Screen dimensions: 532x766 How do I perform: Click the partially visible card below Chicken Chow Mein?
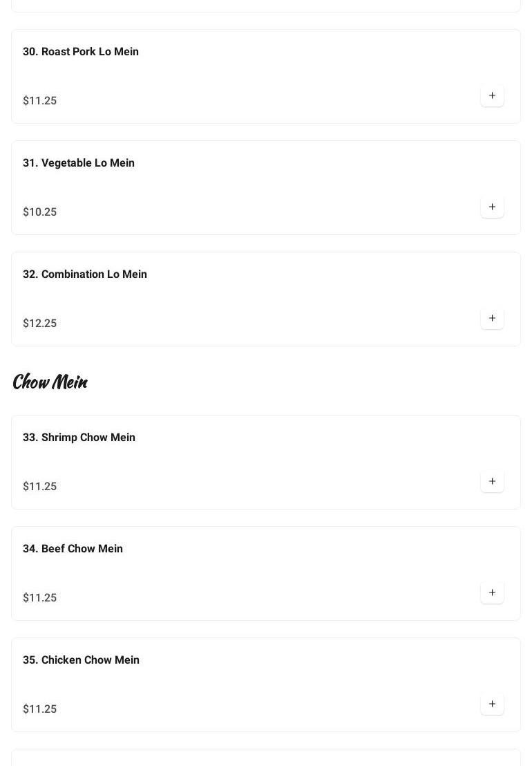266,758
